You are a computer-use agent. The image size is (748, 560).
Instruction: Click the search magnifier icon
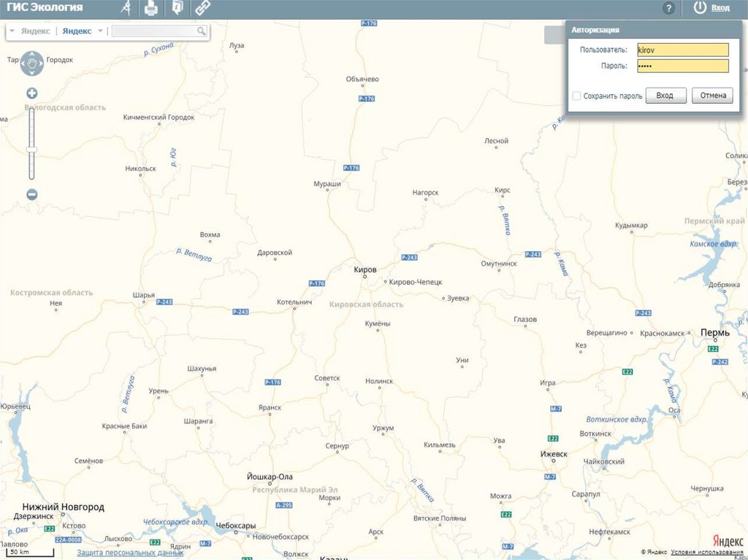click(x=202, y=31)
